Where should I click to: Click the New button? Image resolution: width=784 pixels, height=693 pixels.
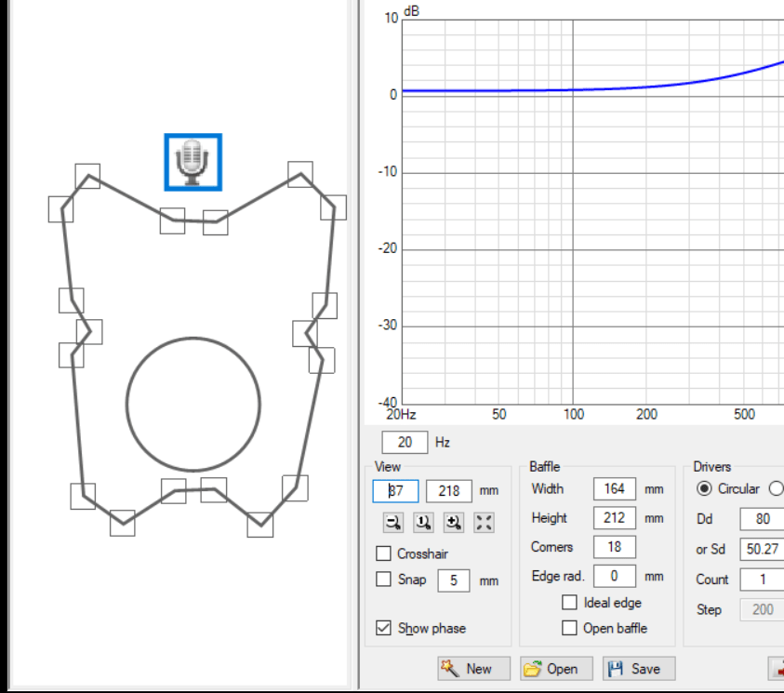[x=474, y=669]
